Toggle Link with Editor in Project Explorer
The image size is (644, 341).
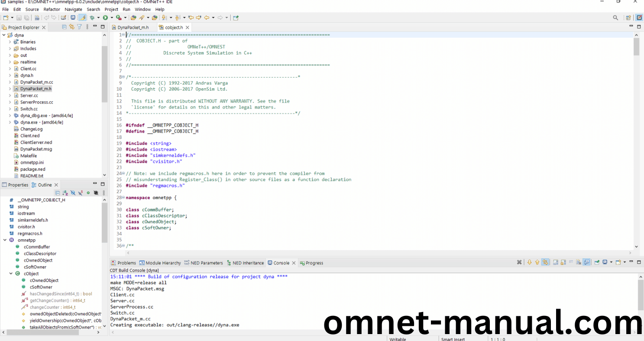coord(72,27)
